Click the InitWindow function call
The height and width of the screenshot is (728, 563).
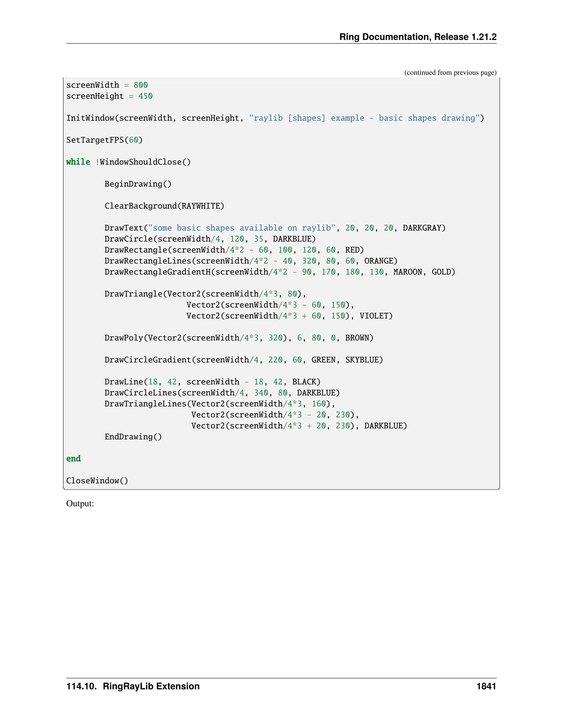click(275, 118)
